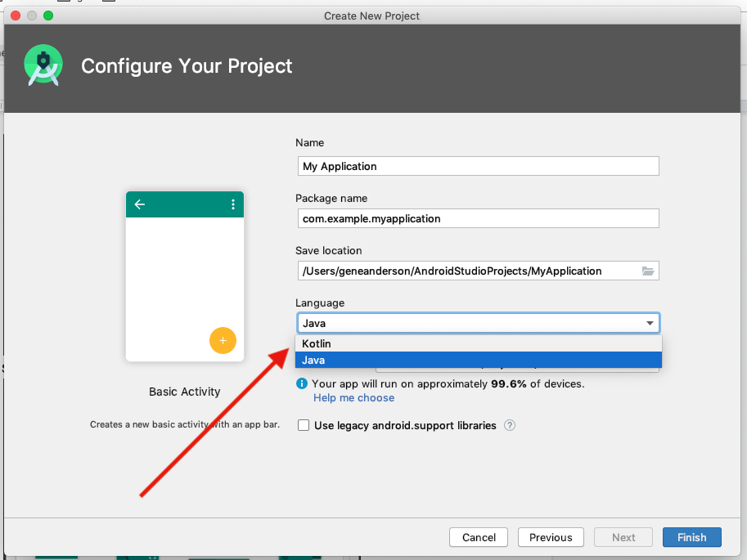Click the yellow plus floating action button
Screen dimensions: 747x560
[x=223, y=340]
